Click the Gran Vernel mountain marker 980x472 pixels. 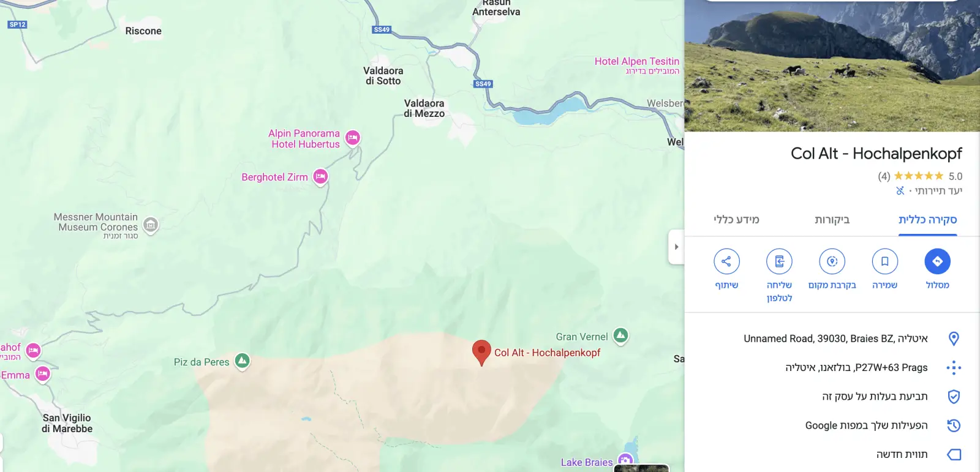coord(620,335)
